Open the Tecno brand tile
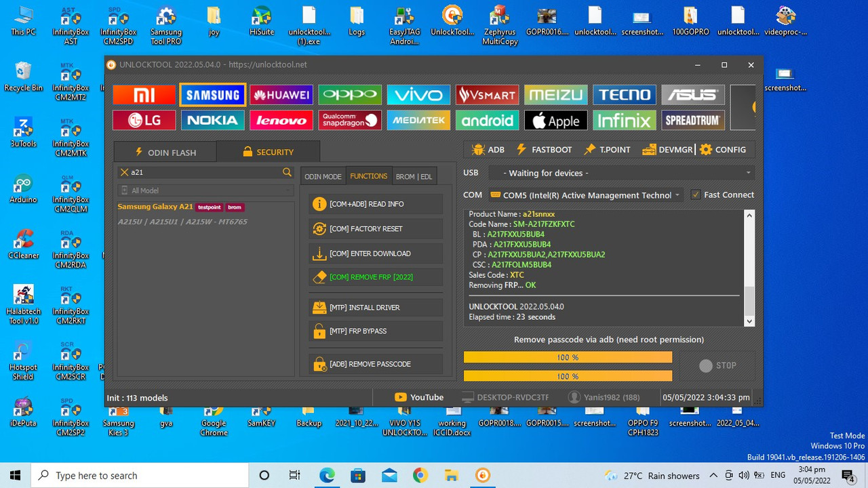868x488 pixels. tap(624, 95)
